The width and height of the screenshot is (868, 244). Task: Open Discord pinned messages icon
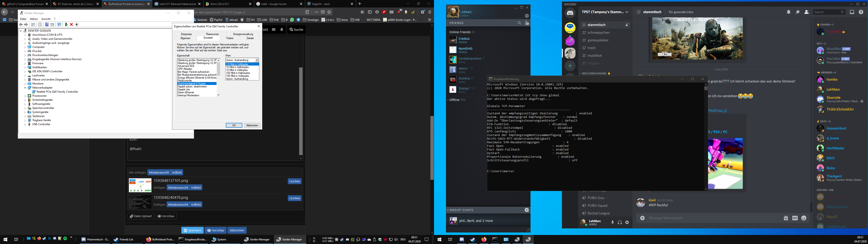click(797, 12)
